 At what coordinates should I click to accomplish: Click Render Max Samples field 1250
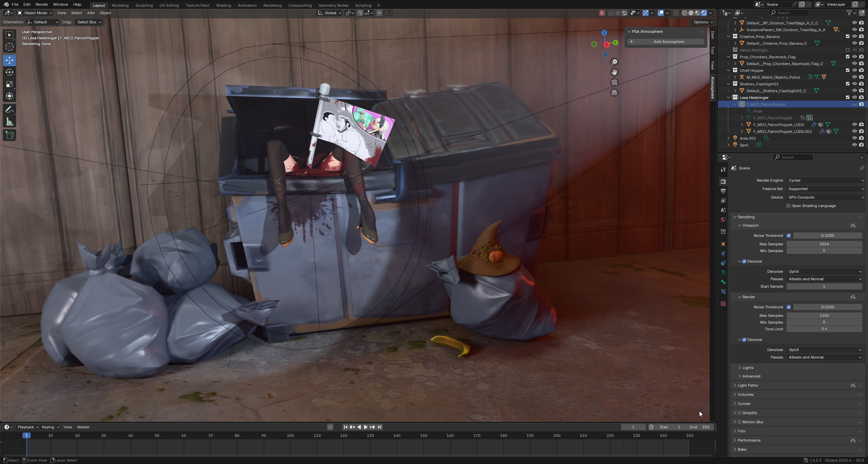(824, 316)
